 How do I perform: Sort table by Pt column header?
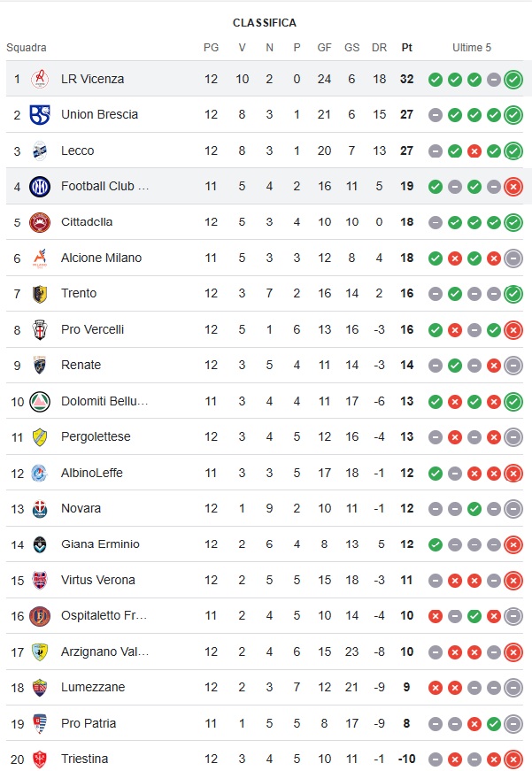pyautogui.click(x=406, y=48)
